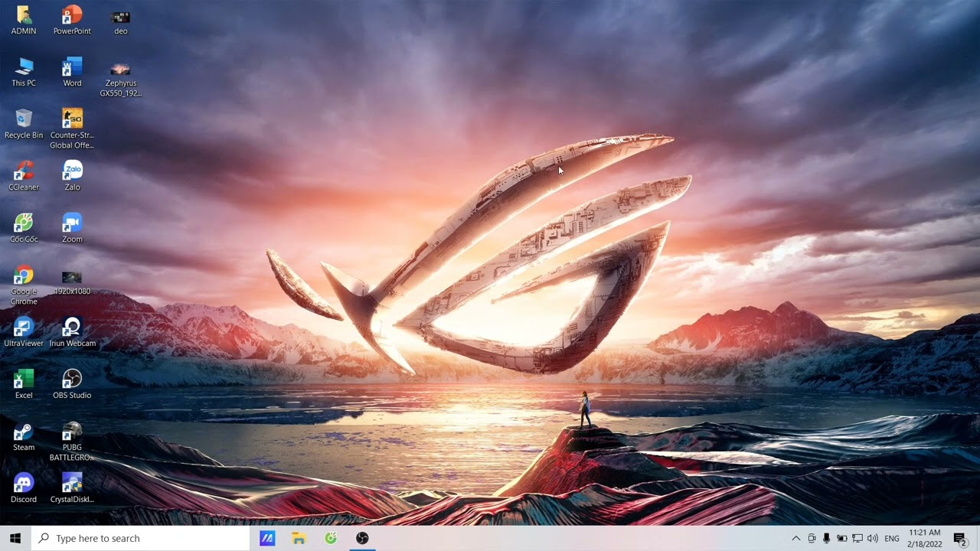Select the CCleaner desktop shortcut
Viewport: 980px width, 551px height.
(x=24, y=177)
